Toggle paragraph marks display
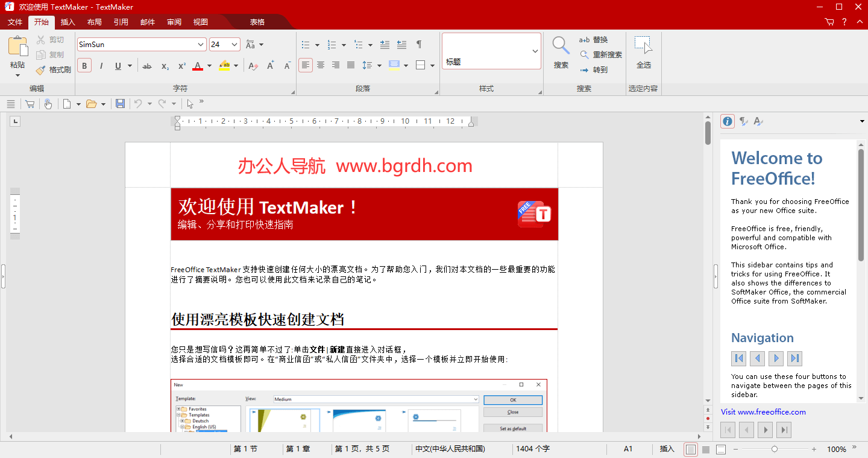The height and width of the screenshot is (458, 868). [x=418, y=44]
